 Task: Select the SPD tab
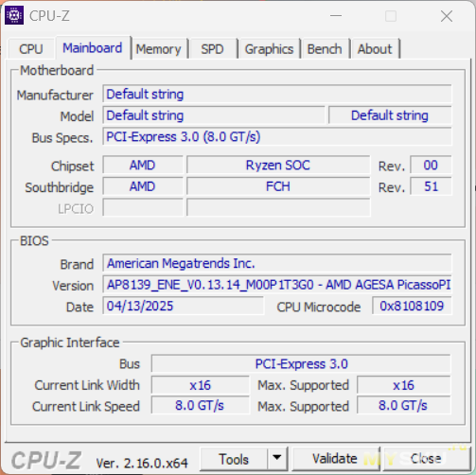point(212,49)
